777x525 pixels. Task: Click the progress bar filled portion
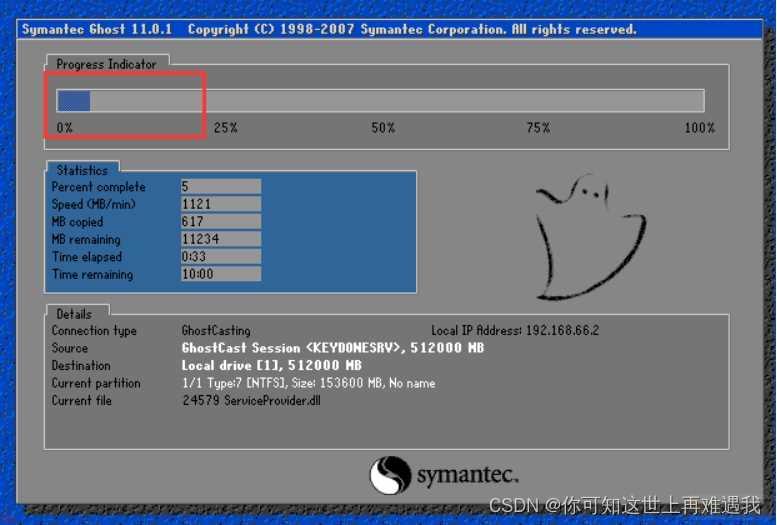pos(74,101)
